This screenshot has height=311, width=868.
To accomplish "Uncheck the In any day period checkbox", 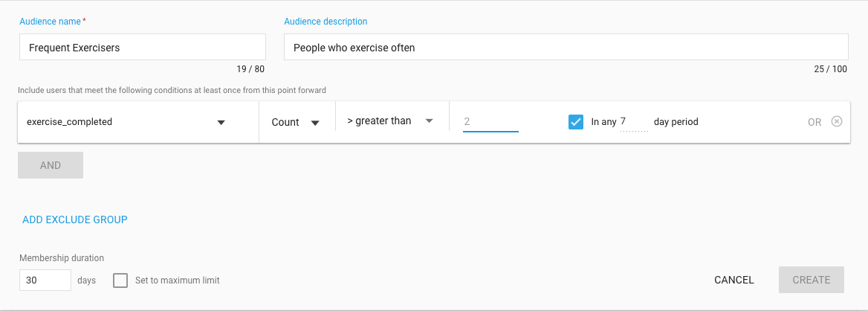I will [x=576, y=122].
